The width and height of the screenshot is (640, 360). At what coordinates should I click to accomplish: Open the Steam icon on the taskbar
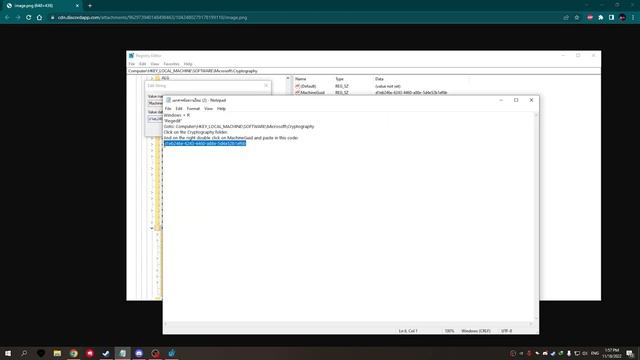tap(106, 353)
